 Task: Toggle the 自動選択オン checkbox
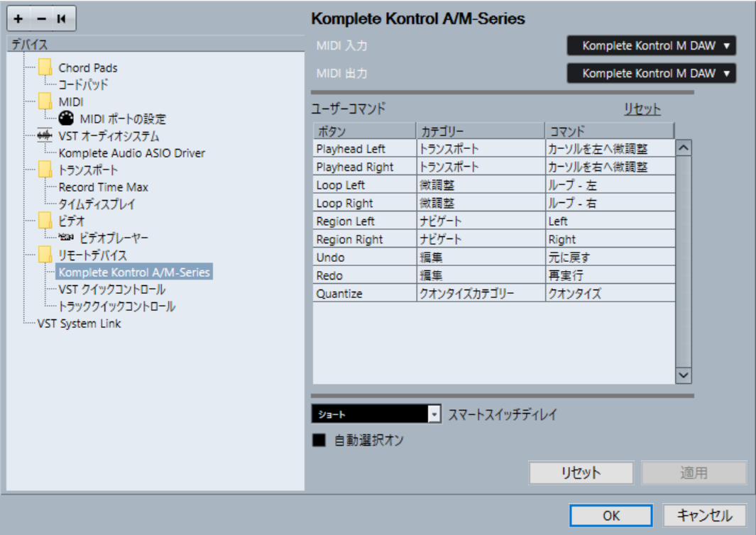point(319,440)
